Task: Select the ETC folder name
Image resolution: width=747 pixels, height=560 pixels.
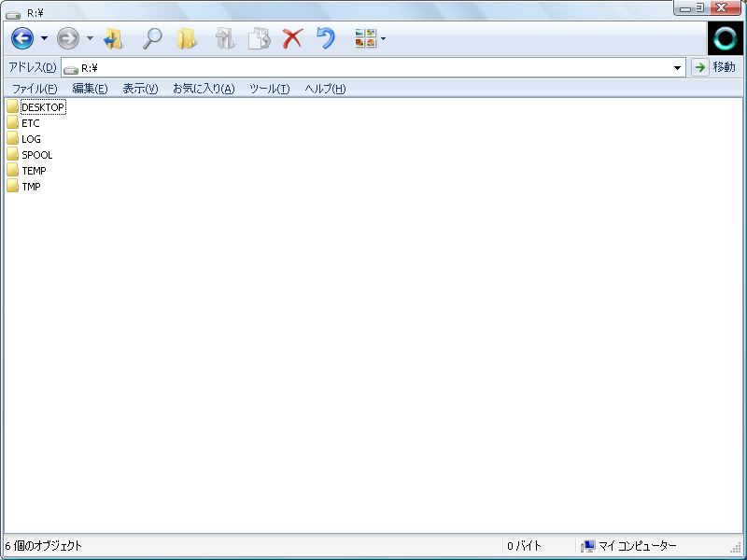Action: coord(31,123)
